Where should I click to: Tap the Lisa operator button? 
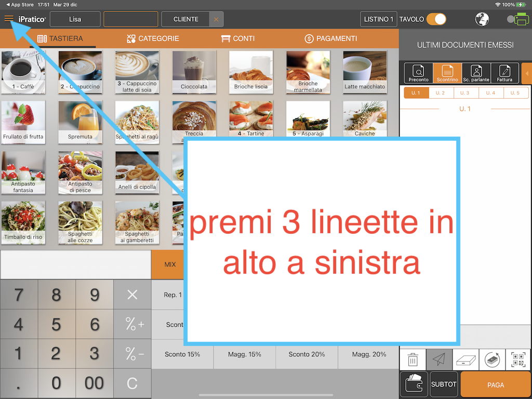pos(75,19)
